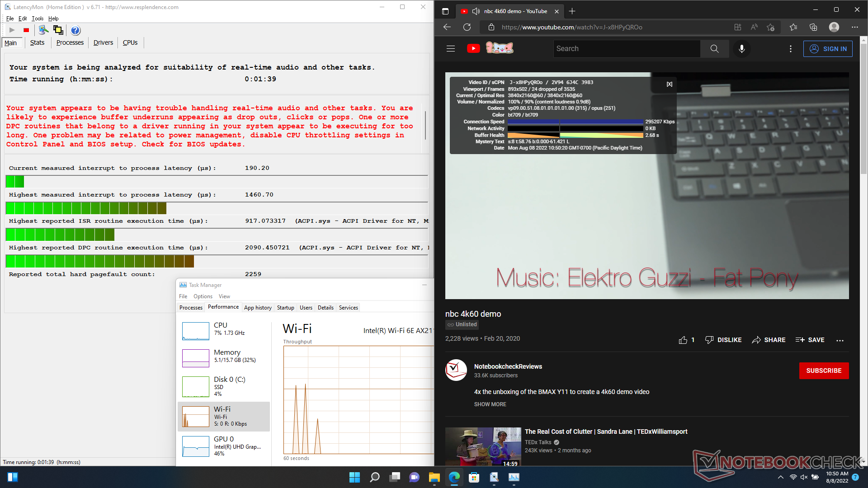Switch to the LatencyMon CPUs tab
Screen dimensions: 868x488
(x=130, y=42)
